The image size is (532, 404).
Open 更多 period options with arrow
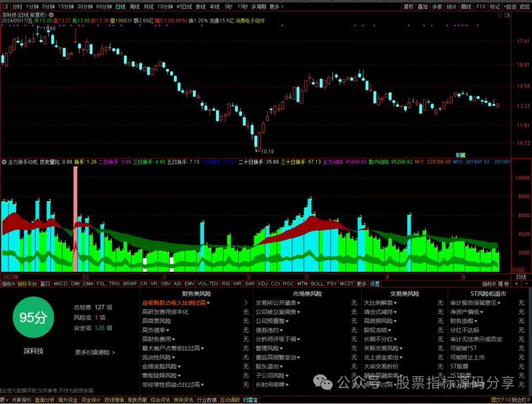pyautogui.click(x=276, y=6)
